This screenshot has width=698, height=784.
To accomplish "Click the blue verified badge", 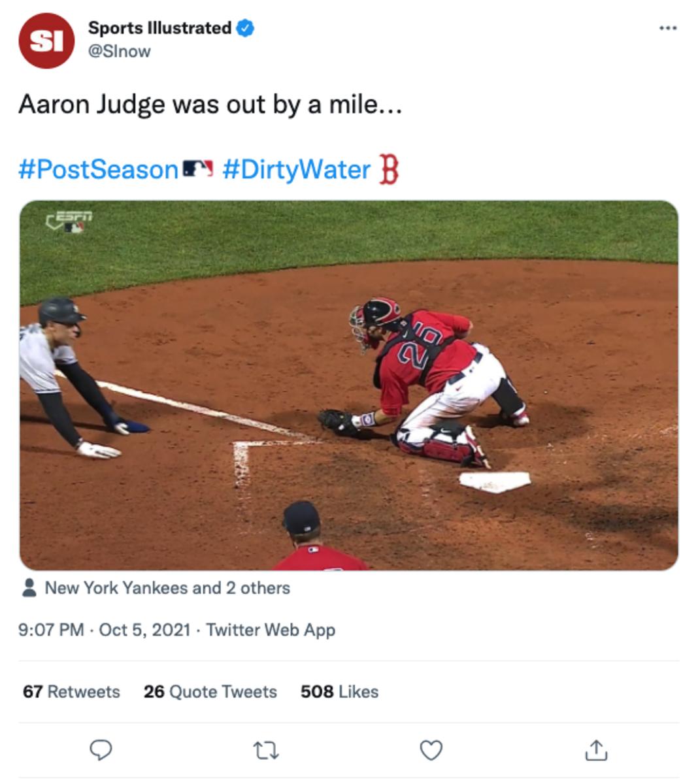I will [x=245, y=28].
